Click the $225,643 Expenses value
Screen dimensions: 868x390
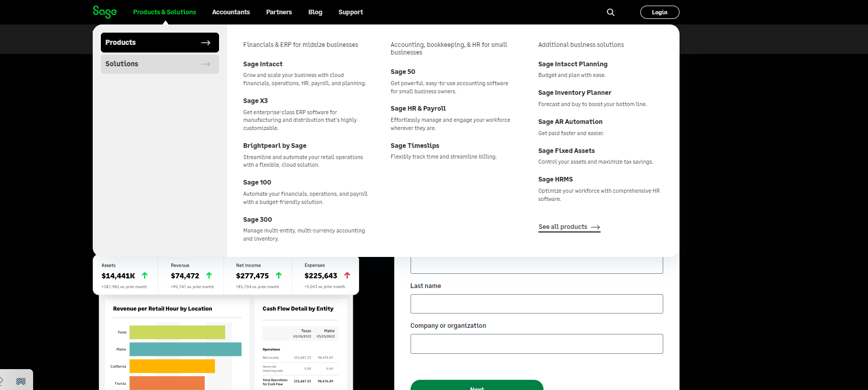pos(321,276)
